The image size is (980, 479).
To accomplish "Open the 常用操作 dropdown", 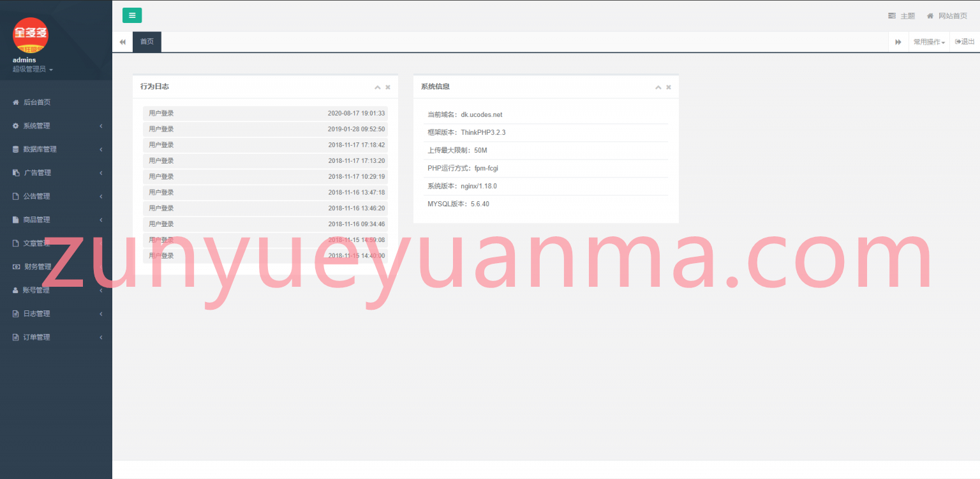I will pyautogui.click(x=929, y=42).
